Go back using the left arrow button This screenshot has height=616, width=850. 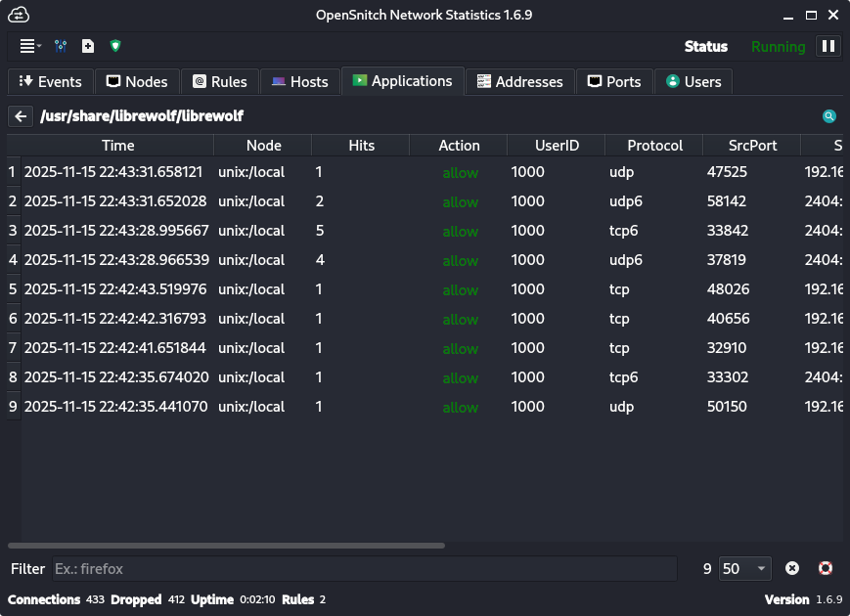click(21, 116)
